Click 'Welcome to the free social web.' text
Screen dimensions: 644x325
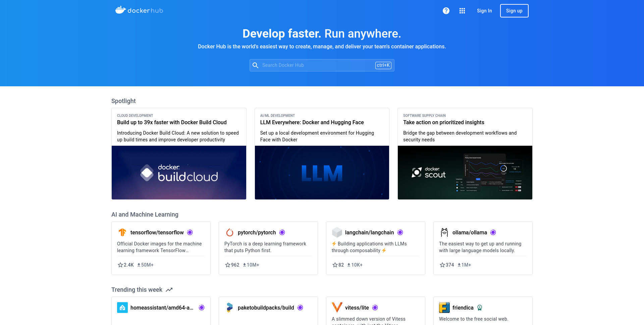[x=474, y=319]
